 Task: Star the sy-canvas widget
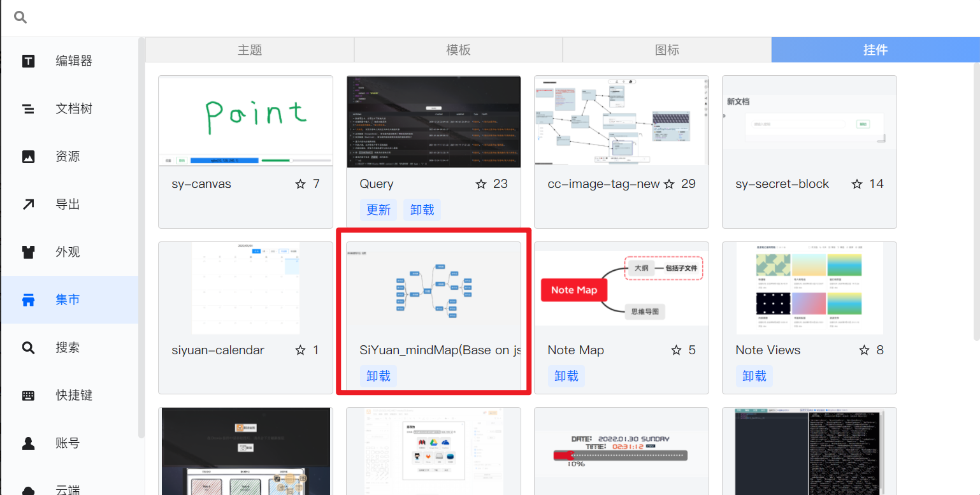pyautogui.click(x=301, y=184)
